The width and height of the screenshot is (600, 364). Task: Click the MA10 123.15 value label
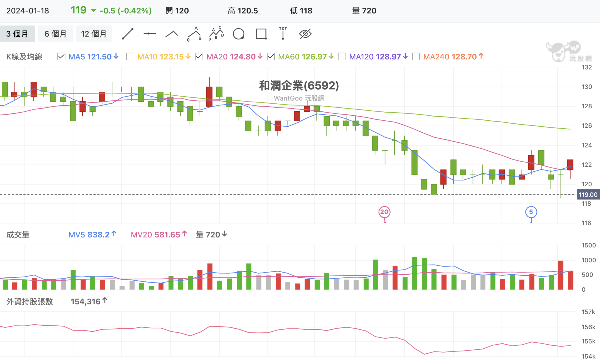point(164,57)
